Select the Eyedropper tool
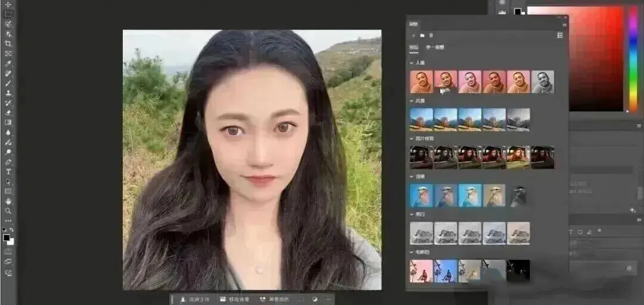The width and height of the screenshot is (644, 305). 8,63
